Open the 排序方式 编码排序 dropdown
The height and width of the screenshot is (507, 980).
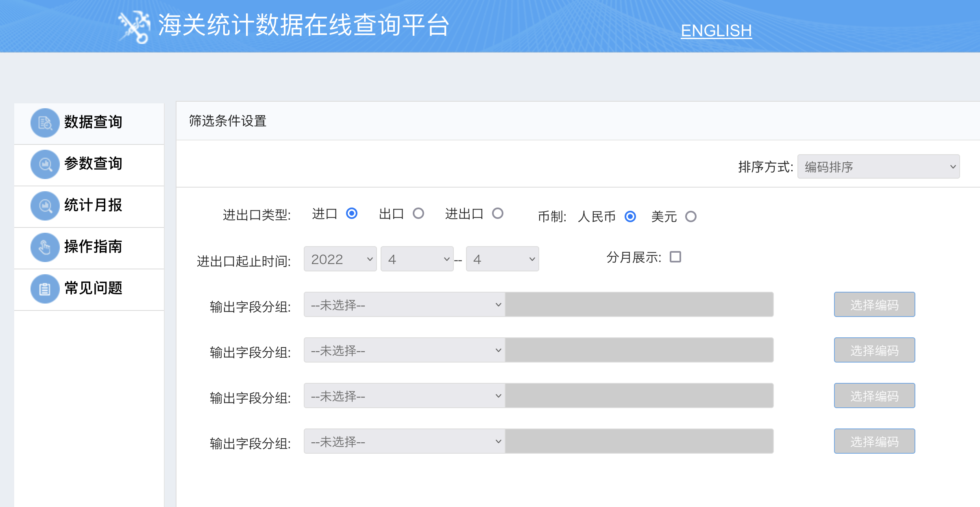[x=878, y=166]
